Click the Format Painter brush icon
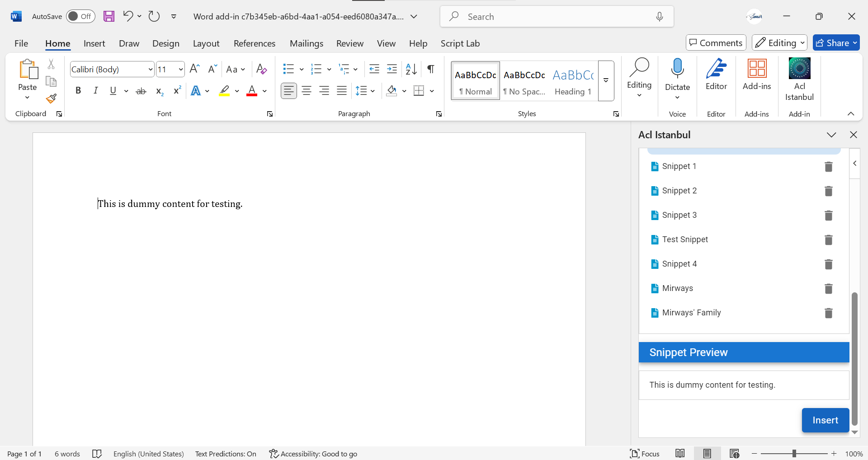This screenshot has width=868, height=460. (51, 99)
